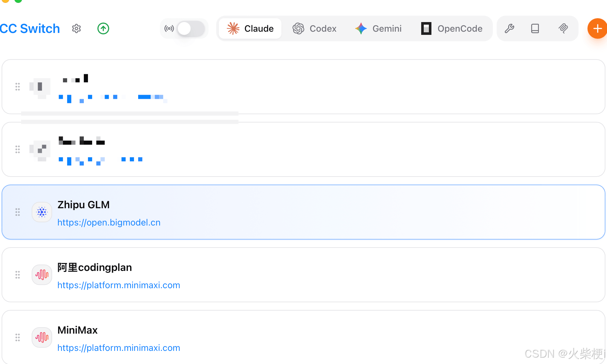Toggle the proxy switch on
607x364 pixels.
pos(191,29)
